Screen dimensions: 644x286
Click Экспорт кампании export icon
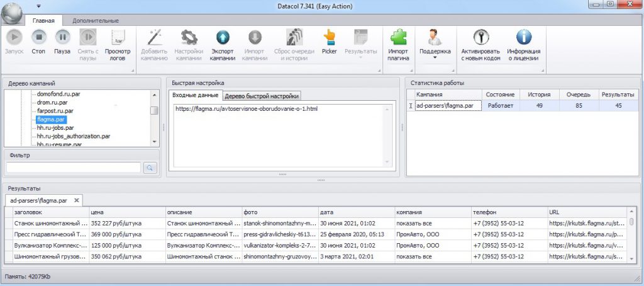[x=223, y=38]
